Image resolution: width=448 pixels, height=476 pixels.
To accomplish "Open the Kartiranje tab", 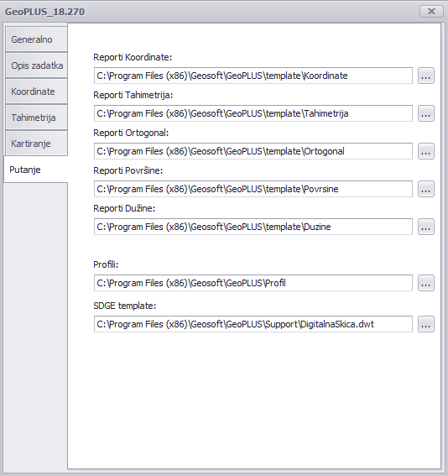I will pyautogui.click(x=36, y=144).
